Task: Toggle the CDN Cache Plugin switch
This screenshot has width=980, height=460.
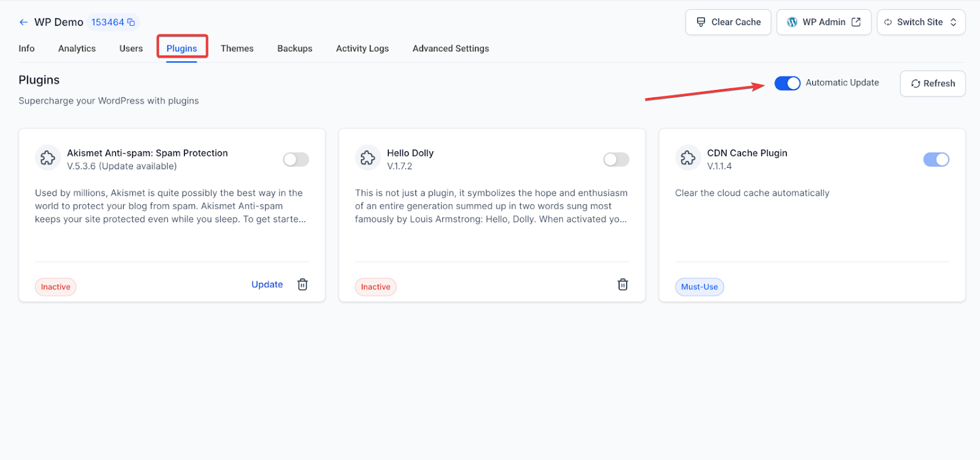Action: [x=936, y=160]
